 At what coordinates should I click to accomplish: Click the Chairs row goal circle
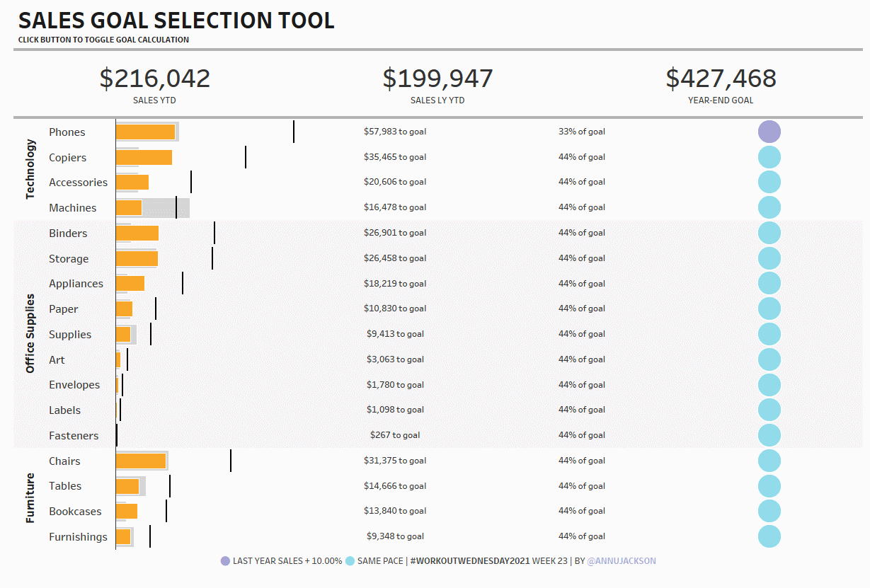[x=769, y=461]
